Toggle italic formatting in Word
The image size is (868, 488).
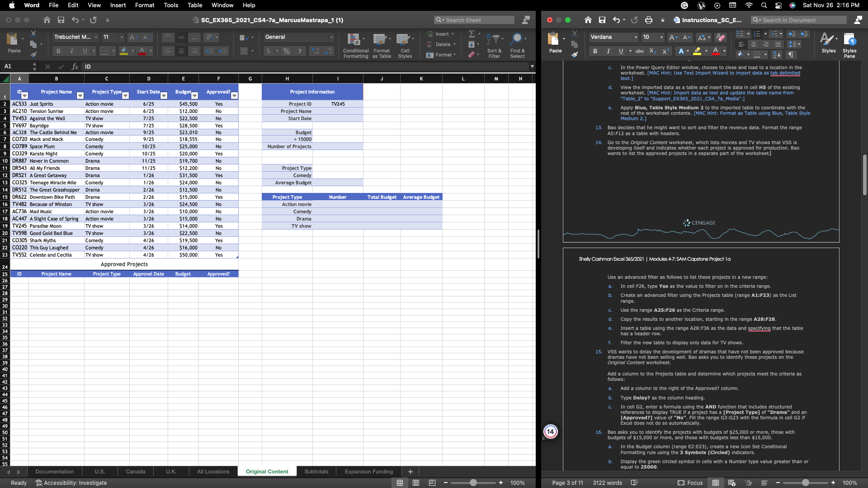pyautogui.click(x=608, y=51)
